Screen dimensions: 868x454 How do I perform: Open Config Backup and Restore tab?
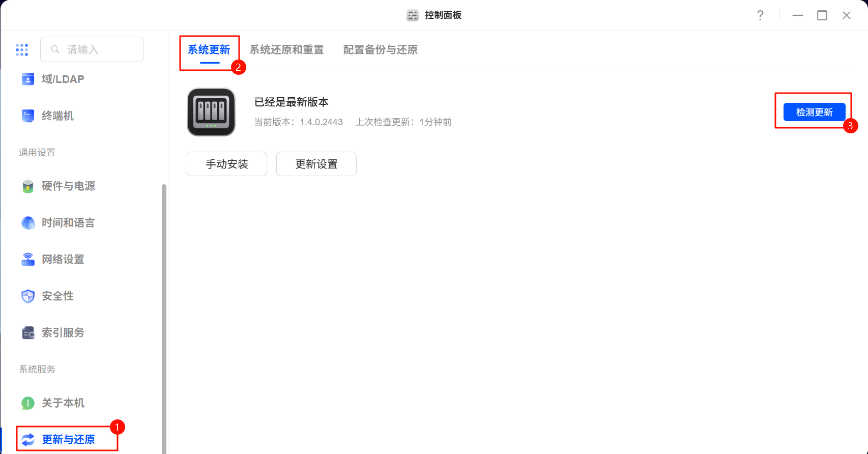point(380,50)
